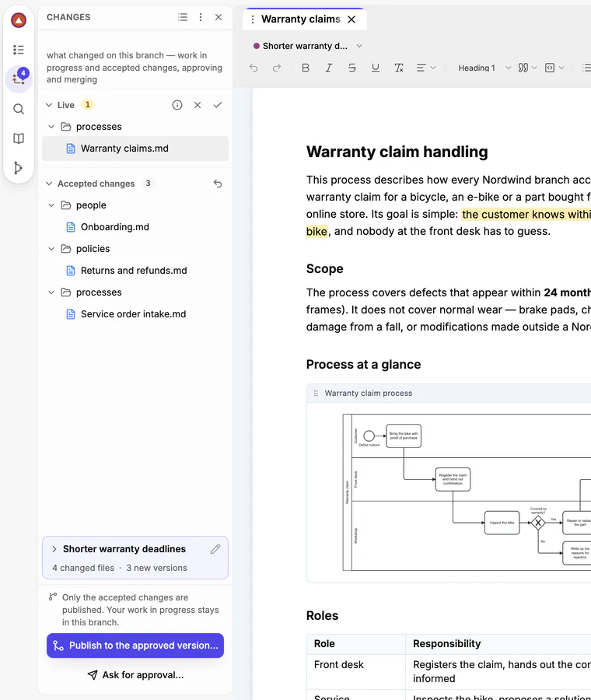Click the Scope heading

(324, 269)
